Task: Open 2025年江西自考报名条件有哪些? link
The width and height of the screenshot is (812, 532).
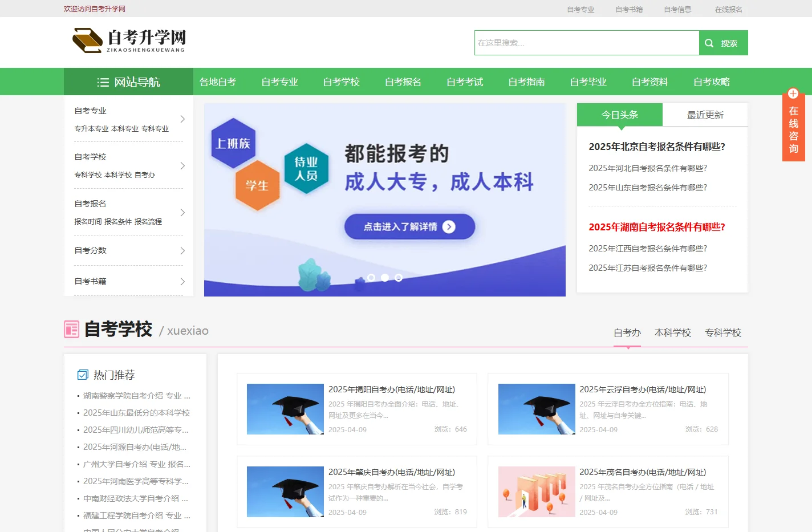Action: 648,249
